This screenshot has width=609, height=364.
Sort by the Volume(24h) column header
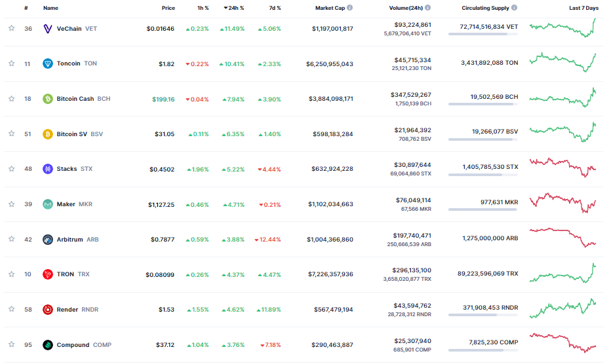[406, 8]
